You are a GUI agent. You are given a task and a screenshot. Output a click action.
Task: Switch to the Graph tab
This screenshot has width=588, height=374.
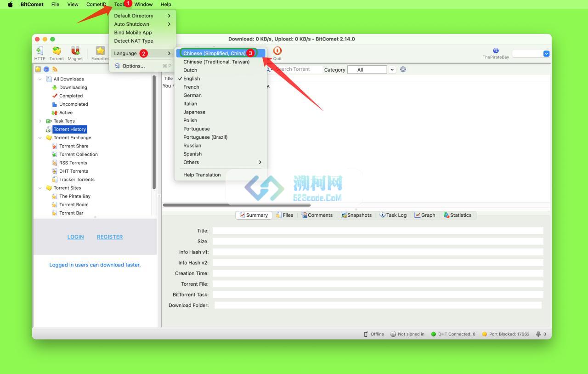(x=424, y=215)
